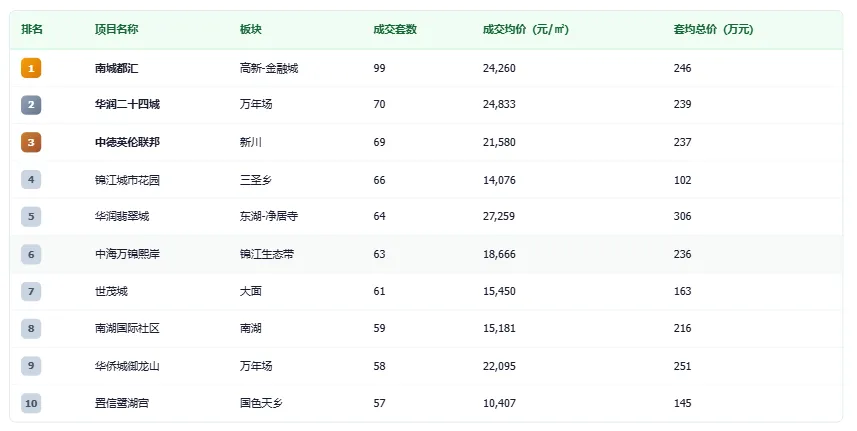This screenshot has width=857, height=431.
Task: Select the rank 5 badge
Action: tap(32, 216)
